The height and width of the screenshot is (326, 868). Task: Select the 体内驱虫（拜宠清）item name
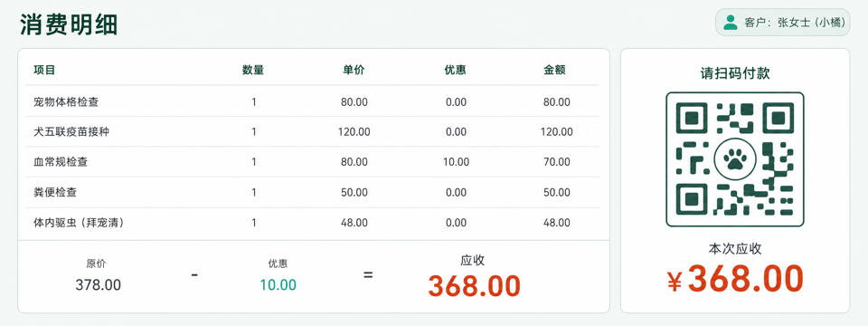(x=80, y=223)
